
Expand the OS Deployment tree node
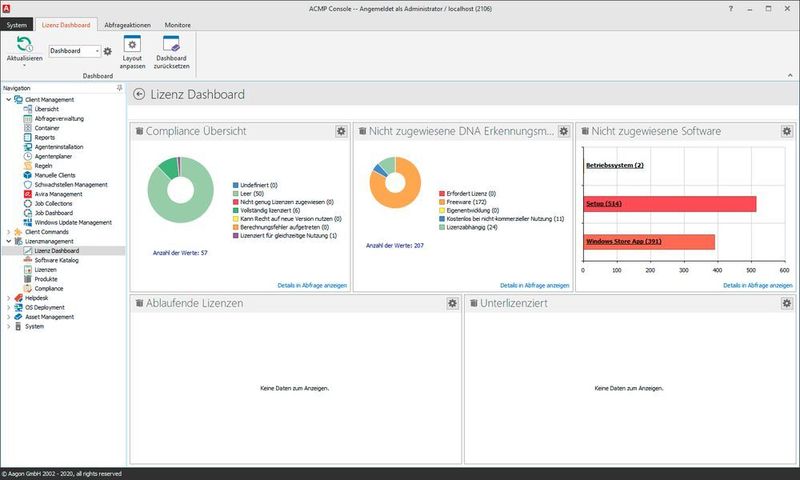pyautogui.click(x=8, y=307)
